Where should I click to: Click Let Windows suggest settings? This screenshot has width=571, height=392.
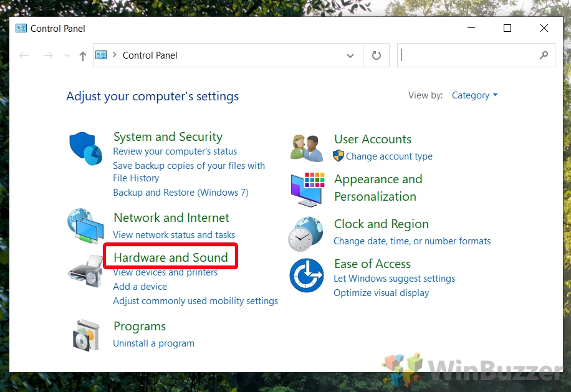point(395,279)
